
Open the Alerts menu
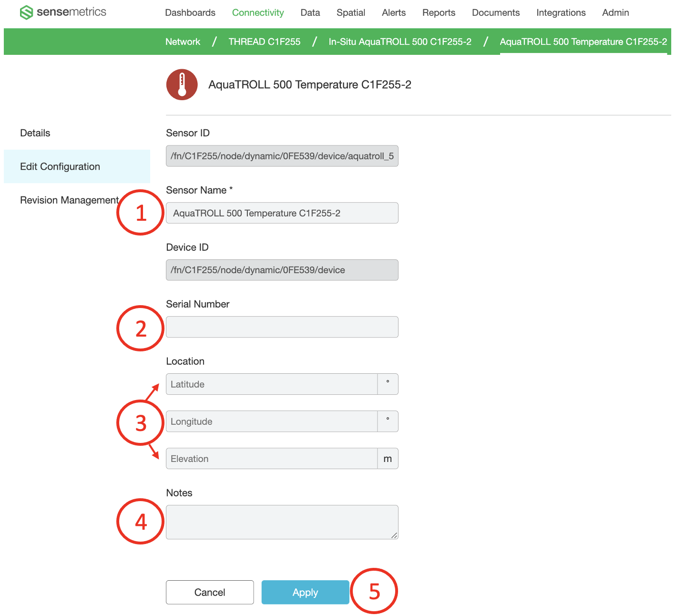click(x=394, y=13)
